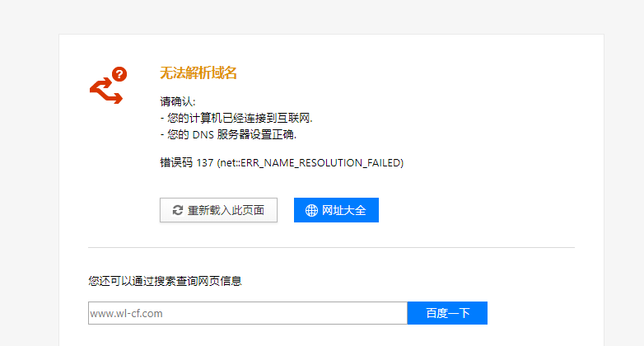Screen dimensions: 644x346
Task: Click the red question mark badge
Action: (x=119, y=74)
